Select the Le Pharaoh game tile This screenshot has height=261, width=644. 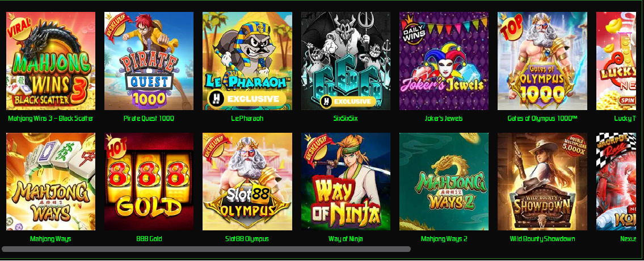247,61
